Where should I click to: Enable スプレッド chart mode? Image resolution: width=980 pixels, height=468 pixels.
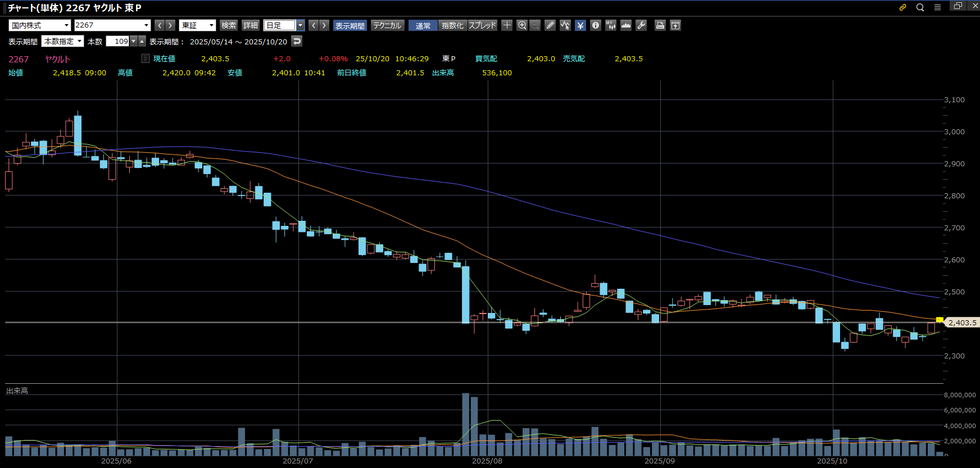483,25
